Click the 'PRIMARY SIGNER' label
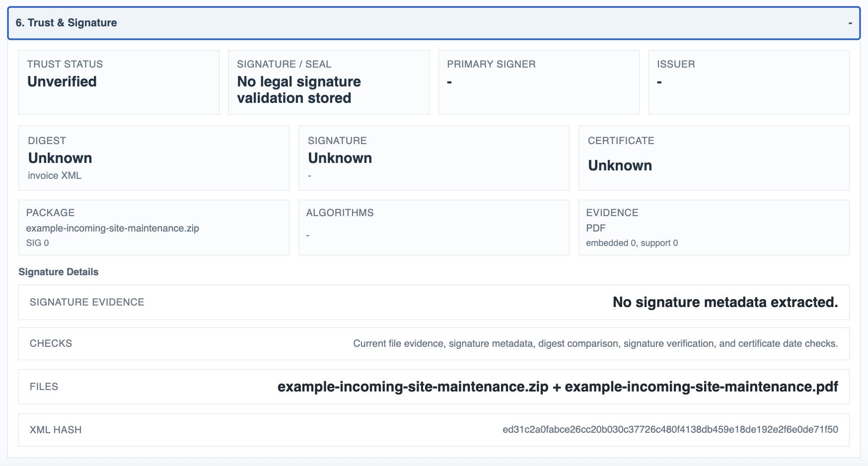868x466 pixels. coord(491,64)
